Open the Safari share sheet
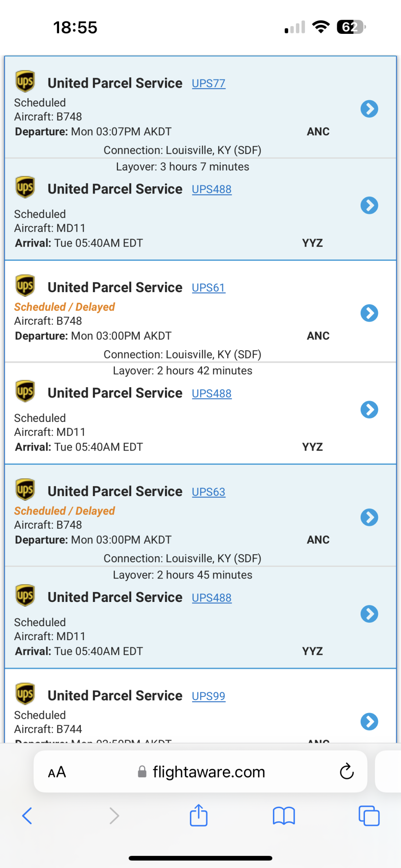Image resolution: width=401 pixels, height=868 pixels. tap(199, 815)
